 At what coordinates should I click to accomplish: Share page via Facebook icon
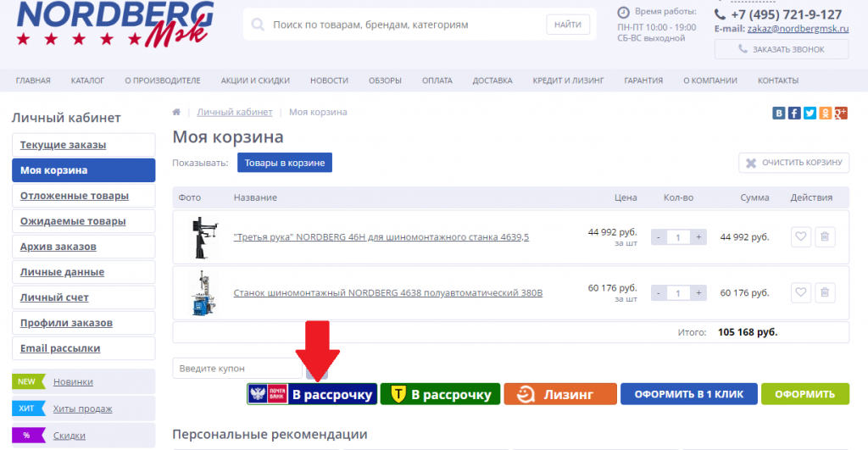click(x=793, y=113)
